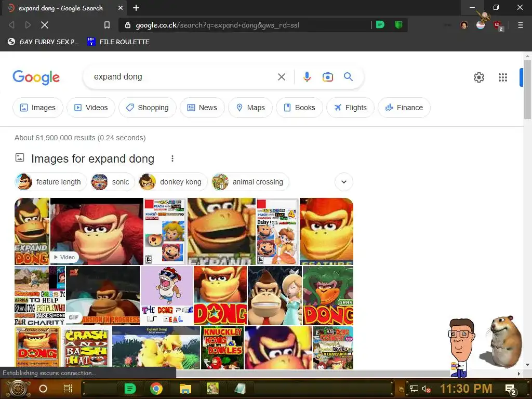The image size is (532, 399).
Task: Click the green shield icon in address bar
Action: point(398,24)
